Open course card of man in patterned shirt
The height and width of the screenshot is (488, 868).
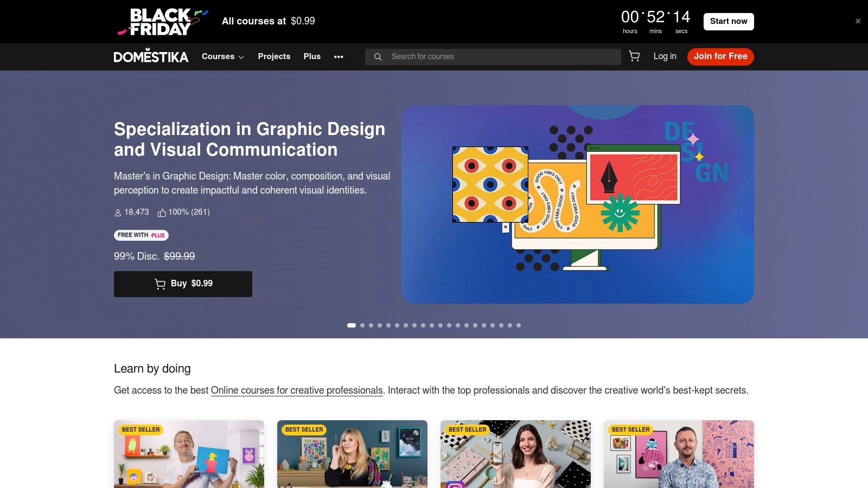click(679, 454)
